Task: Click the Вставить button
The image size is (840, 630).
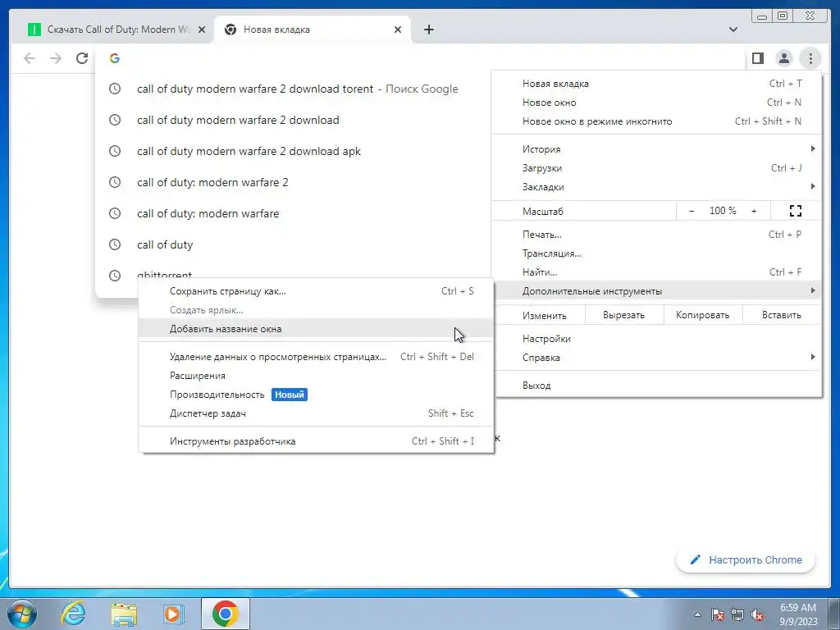Action: coord(782,315)
